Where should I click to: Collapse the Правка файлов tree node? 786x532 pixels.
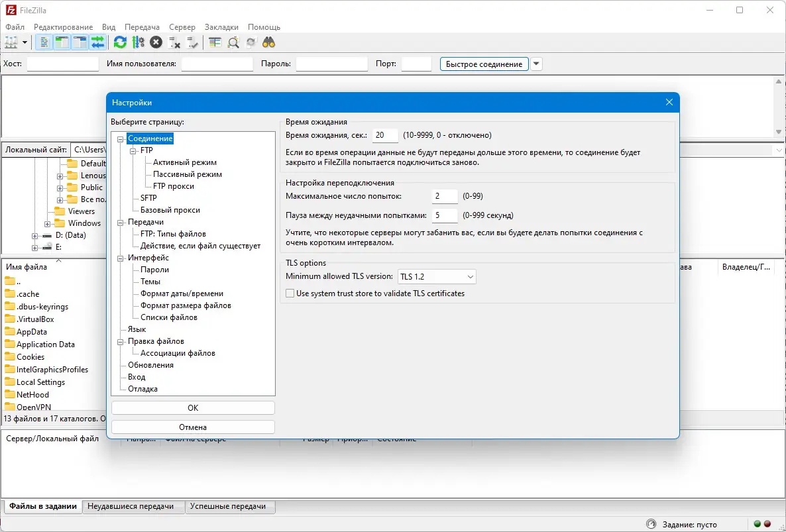pos(121,342)
